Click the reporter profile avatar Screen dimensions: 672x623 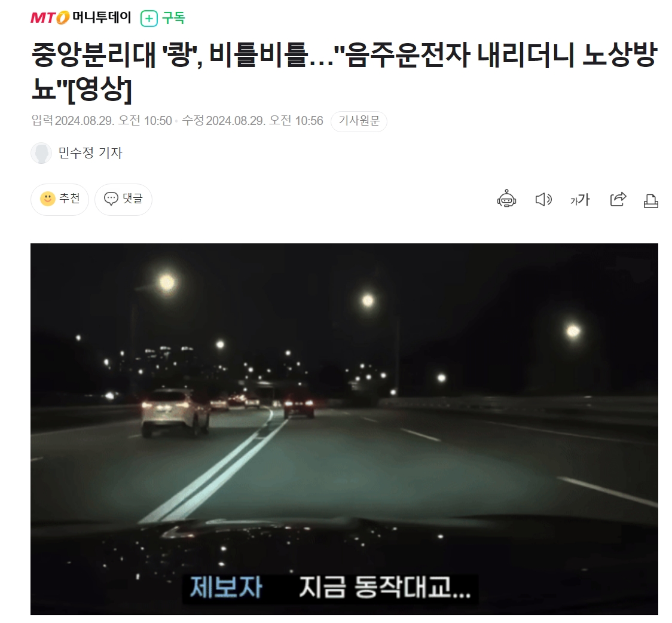click(x=41, y=153)
